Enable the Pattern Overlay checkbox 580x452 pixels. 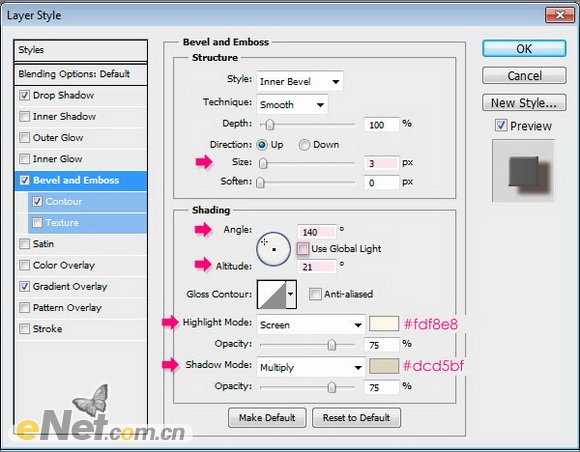[x=24, y=307]
